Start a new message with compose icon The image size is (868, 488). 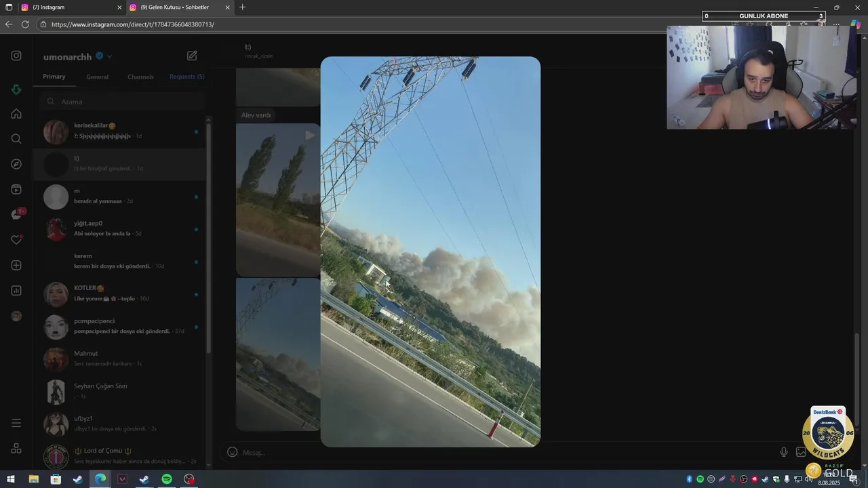coord(192,56)
